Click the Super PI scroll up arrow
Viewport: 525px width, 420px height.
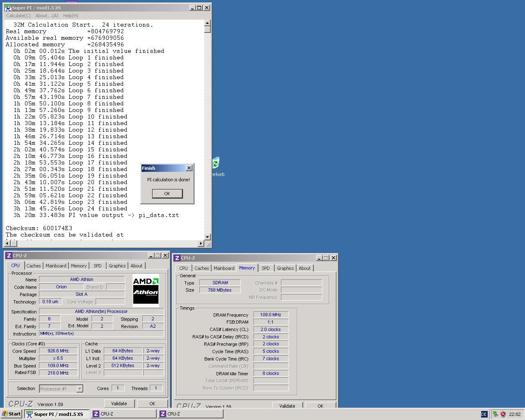[208, 23]
